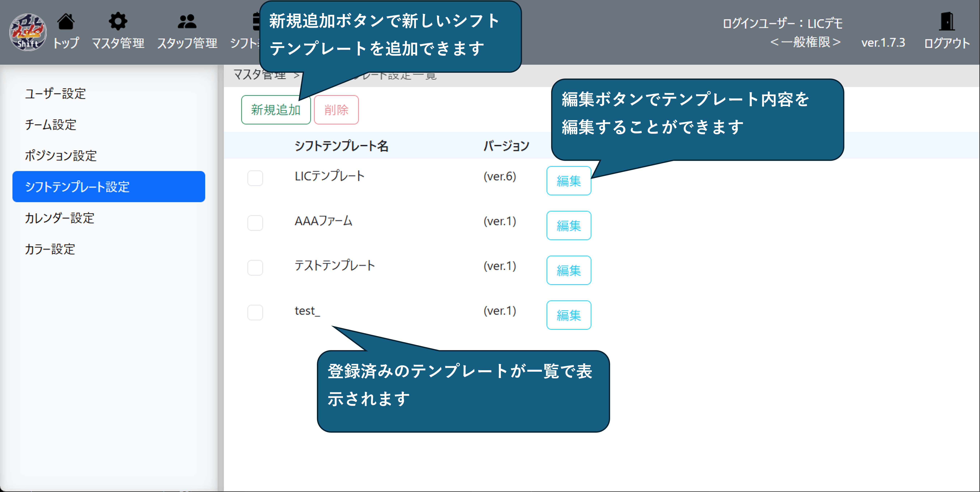Edit the LICテンプレート template
Screen dimensions: 980x492
[568, 181]
